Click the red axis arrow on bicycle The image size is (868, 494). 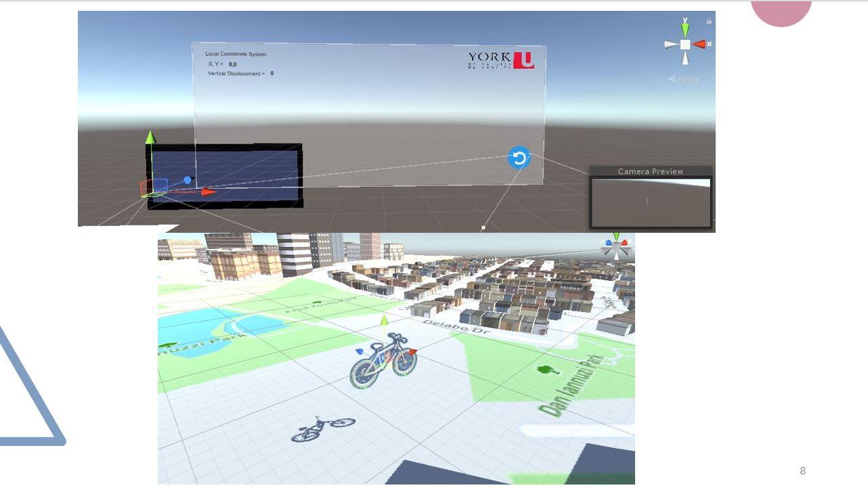pyautogui.click(x=413, y=351)
